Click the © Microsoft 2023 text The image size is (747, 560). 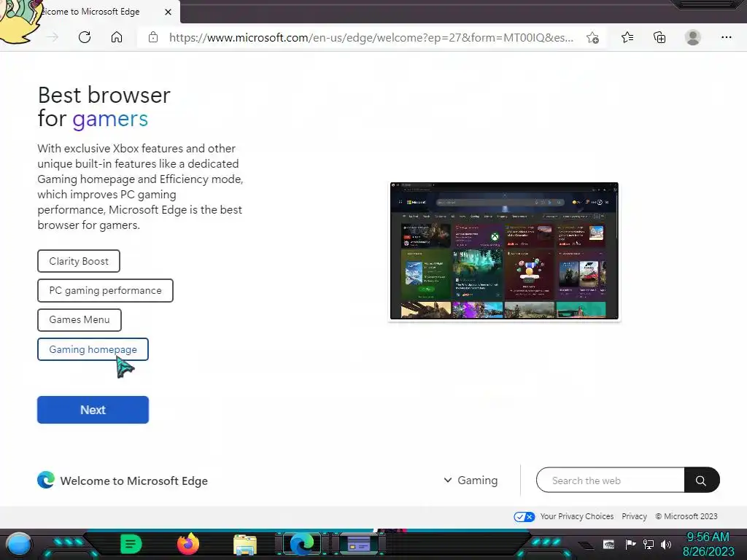point(686,516)
